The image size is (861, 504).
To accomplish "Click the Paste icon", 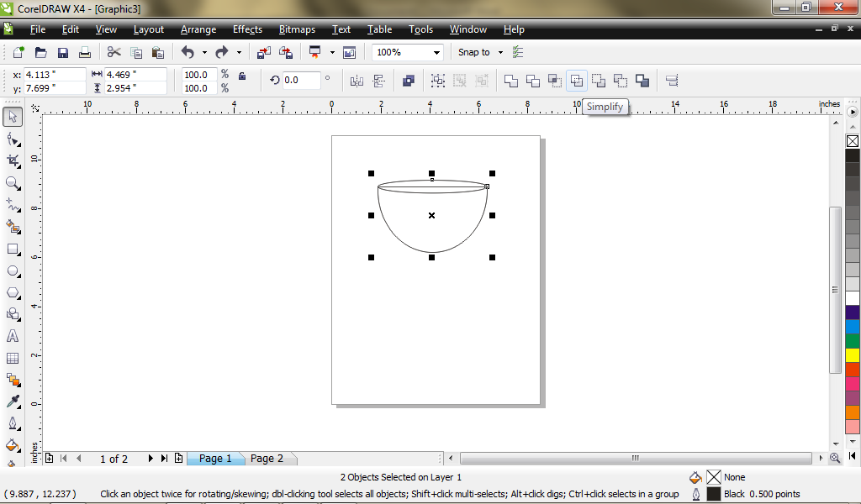I will tap(157, 52).
